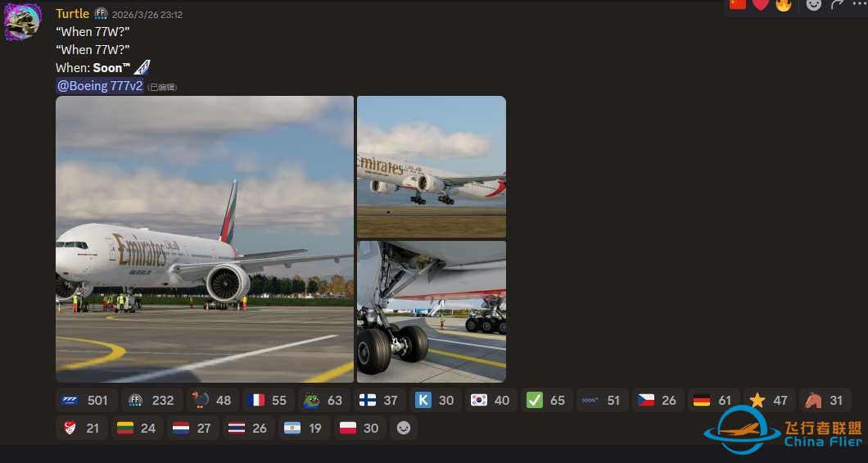868x463 pixels.
Task: Toggle the green checkmark reaction with 65
Action: 546,400
